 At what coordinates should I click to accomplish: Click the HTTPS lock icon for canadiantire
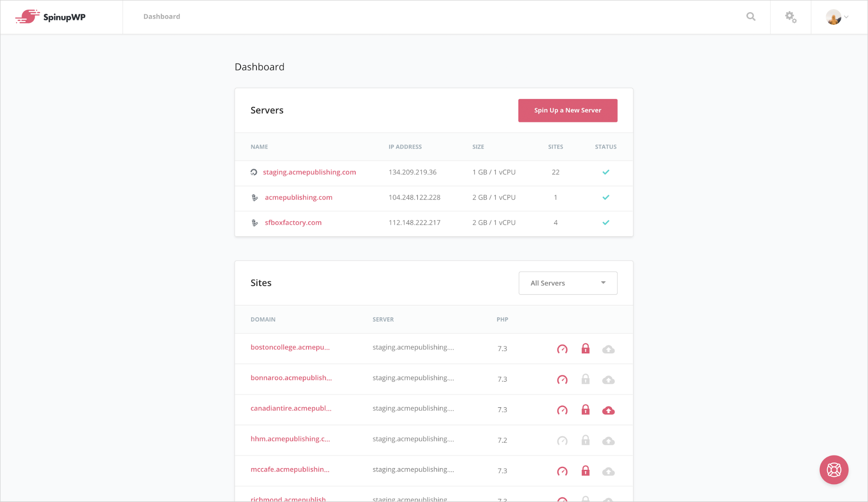coord(585,409)
